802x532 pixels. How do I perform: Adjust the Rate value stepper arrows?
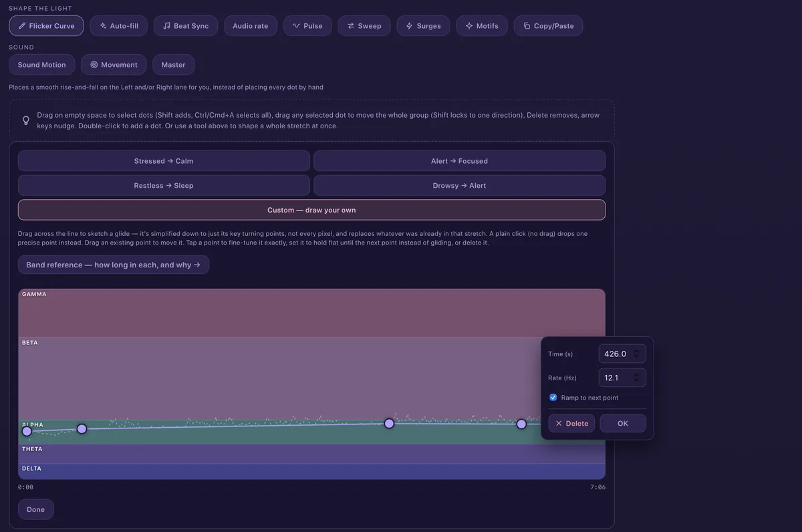click(x=637, y=378)
